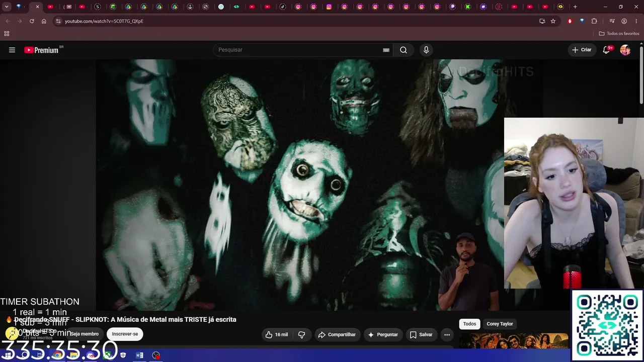
Task: Dislike the video with thumbs down
Action: [x=302, y=334]
